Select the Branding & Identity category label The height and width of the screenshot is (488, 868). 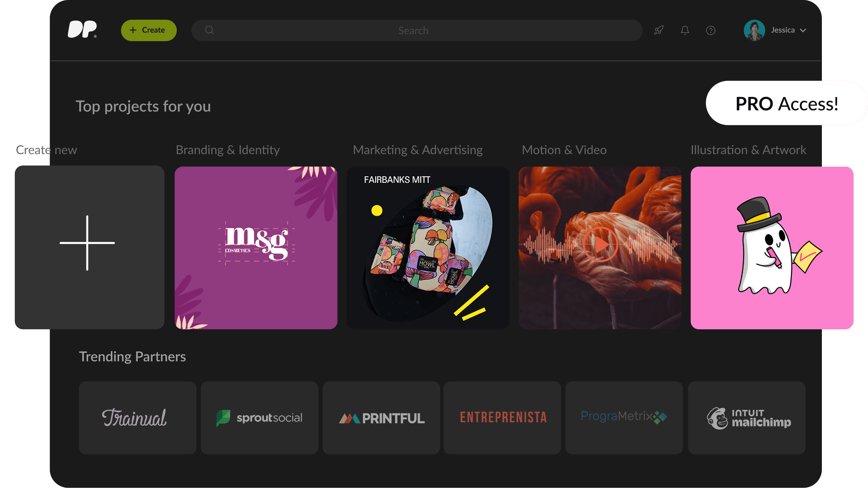tap(228, 150)
